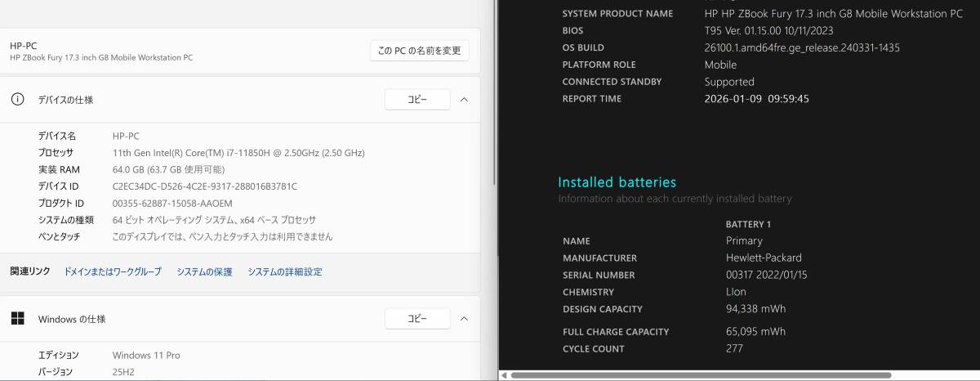Copy the デバイスの仕様 details
980x381 pixels.
tap(417, 100)
